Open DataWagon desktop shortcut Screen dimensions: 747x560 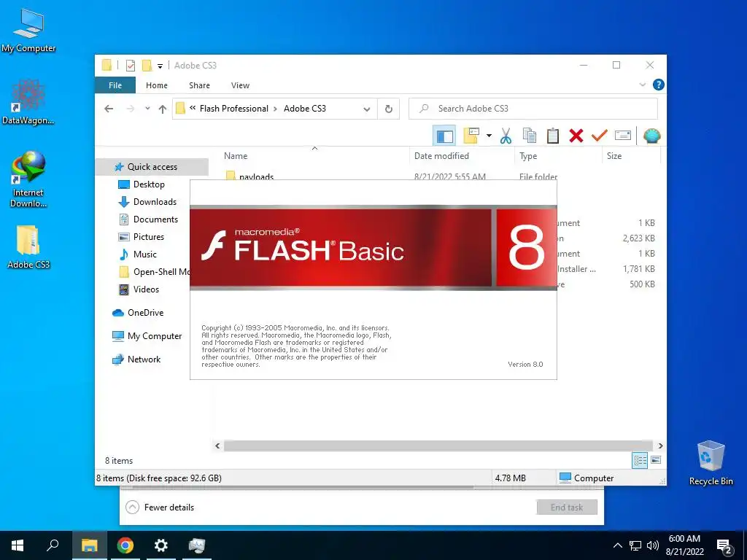click(x=28, y=103)
